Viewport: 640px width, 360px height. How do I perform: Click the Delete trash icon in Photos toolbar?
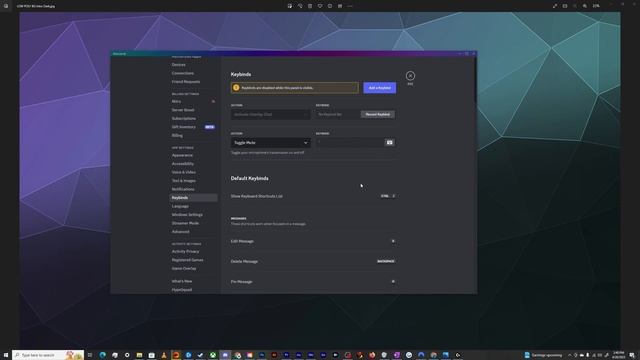click(310, 6)
